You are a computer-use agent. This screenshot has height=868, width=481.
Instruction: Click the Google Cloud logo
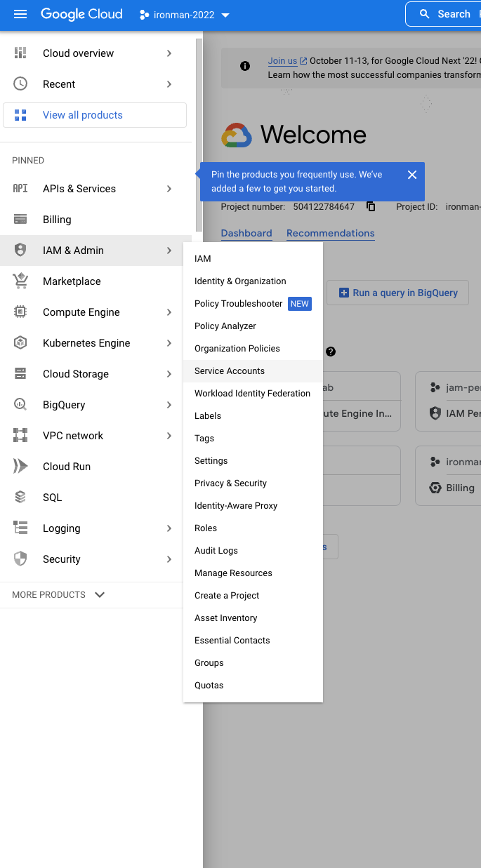[x=81, y=14]
